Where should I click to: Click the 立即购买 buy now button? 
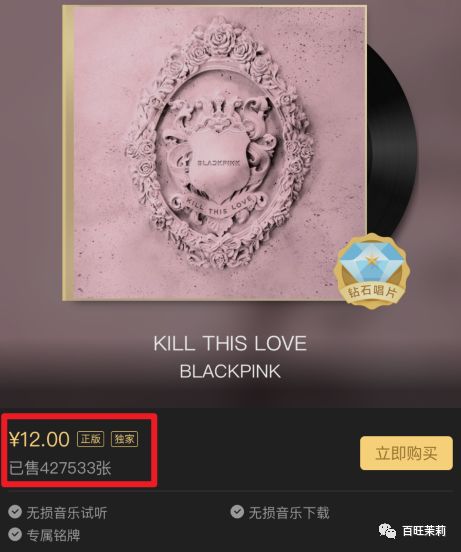point(406,453)
